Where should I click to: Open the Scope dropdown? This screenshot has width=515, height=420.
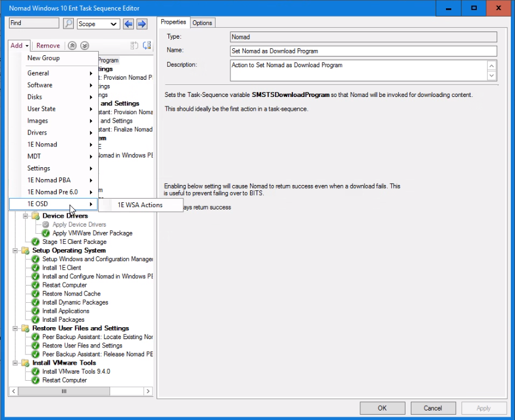click(x=98, y=24)
